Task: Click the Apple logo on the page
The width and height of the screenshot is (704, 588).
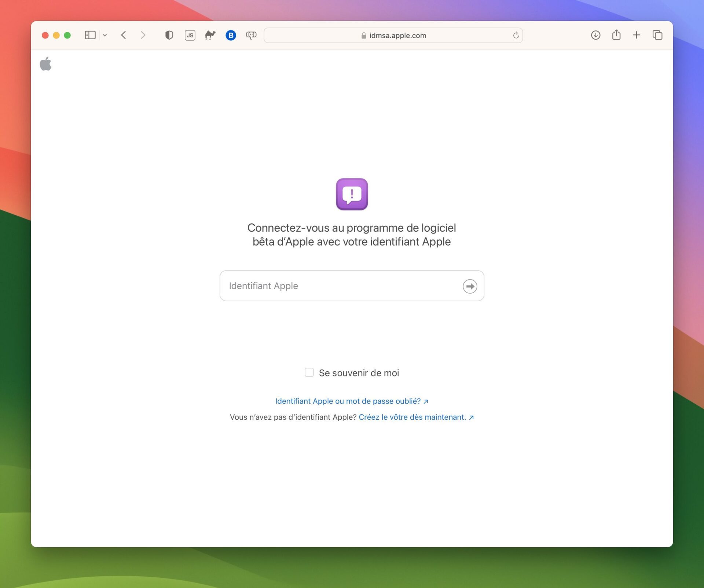Action: (45, 64)
